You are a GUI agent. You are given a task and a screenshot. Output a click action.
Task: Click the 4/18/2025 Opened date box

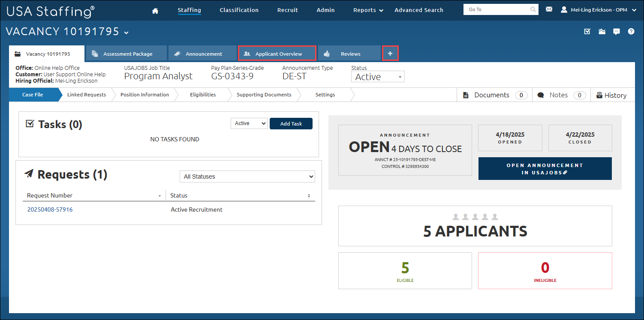pyautogui.click(x=510, y=138)
